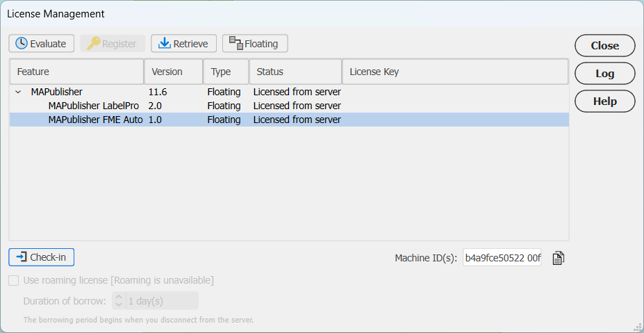The width and height of the screenshot is (644, 333).
Task: Close the License Management dialog
Action: (605, 46)
